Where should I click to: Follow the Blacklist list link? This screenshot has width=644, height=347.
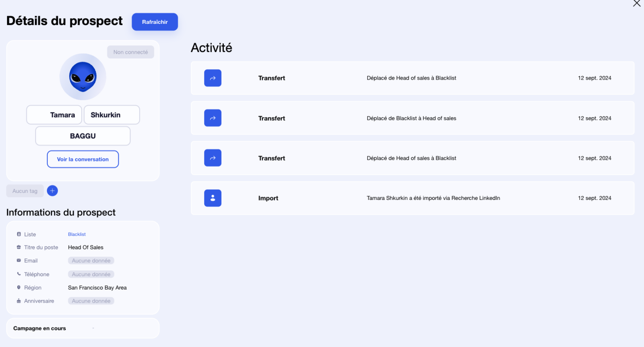point(77,234)
